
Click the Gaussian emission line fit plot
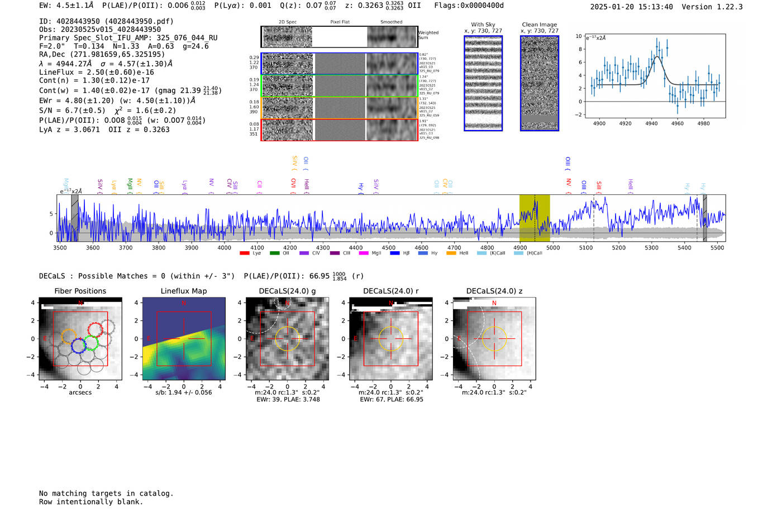655,76
